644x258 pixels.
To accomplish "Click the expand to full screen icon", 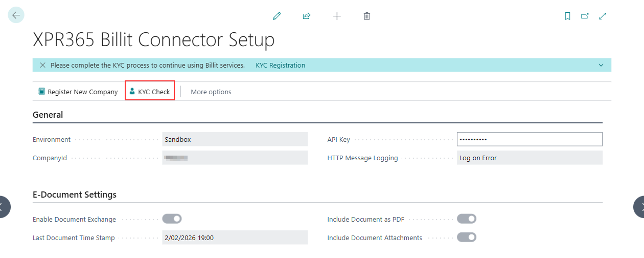I will pyautogui.click(x=603, y=16).
